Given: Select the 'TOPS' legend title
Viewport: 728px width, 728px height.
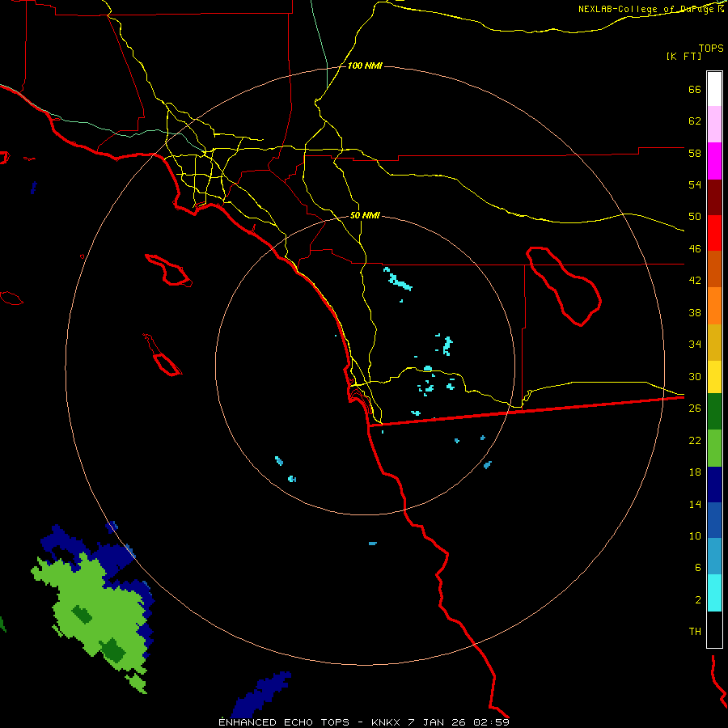Looking at the screenshot, I should point(711,48).
